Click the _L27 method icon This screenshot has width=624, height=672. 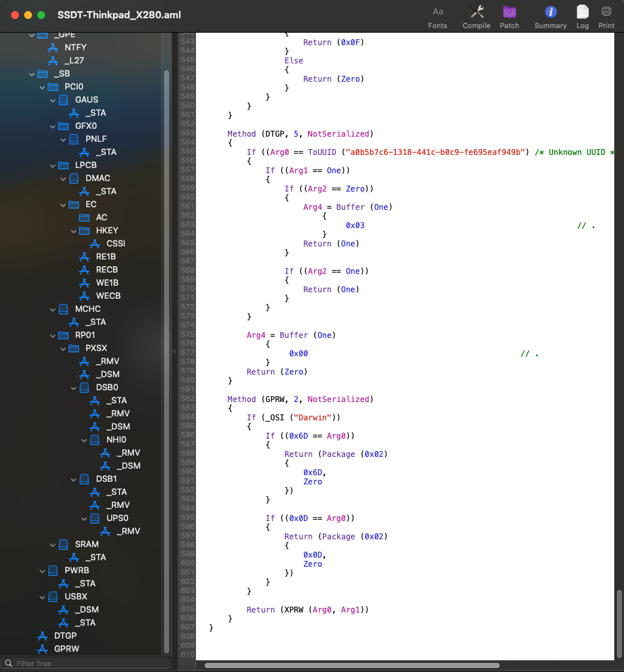pyautogui.click(x=53, y=61)
